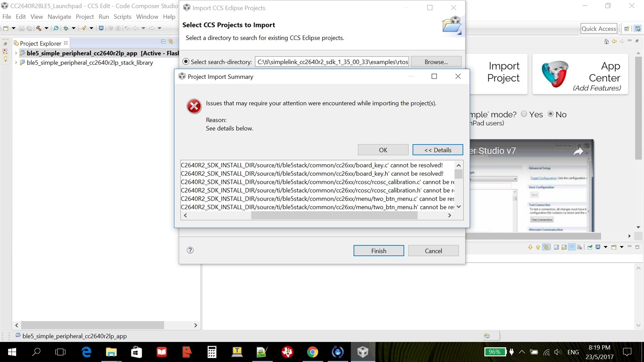Click the two_btn_menu.h error line
Viewport: 644px width, 362px height.
[318, 207]
